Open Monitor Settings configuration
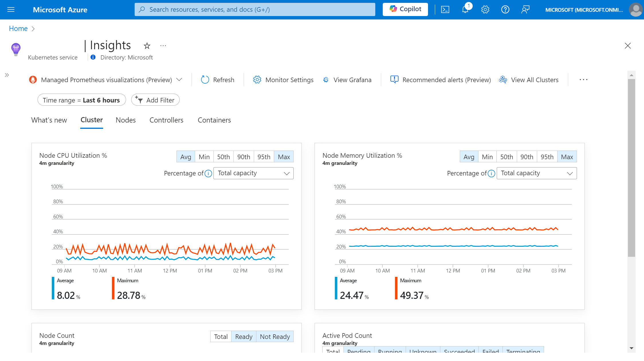Viewport: 644px width, 361px height. point(284,80)
